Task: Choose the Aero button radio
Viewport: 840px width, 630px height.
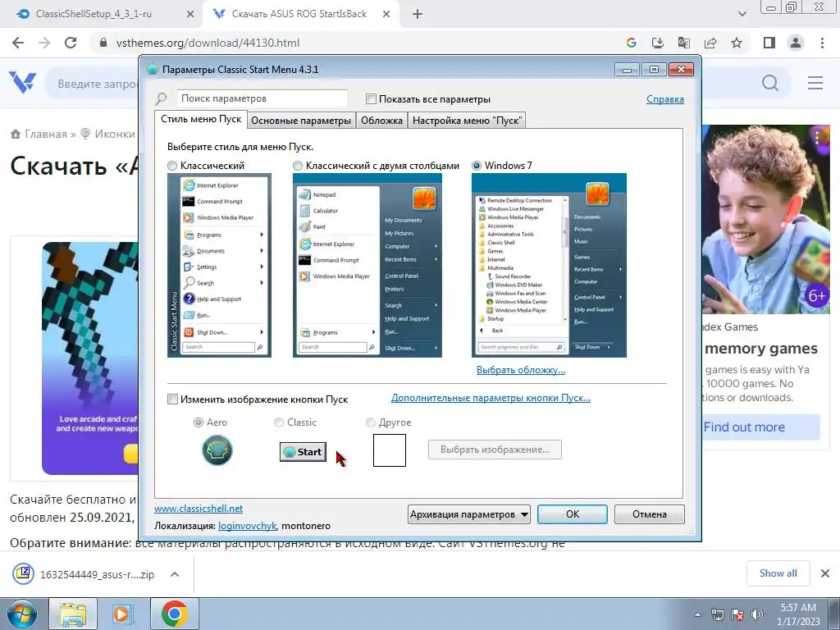Action: coord(199,422)
